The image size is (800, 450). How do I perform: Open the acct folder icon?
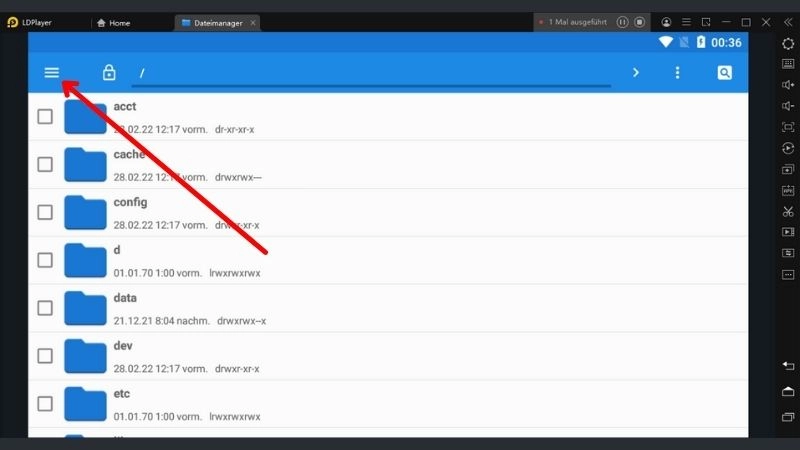coord(85,117)
